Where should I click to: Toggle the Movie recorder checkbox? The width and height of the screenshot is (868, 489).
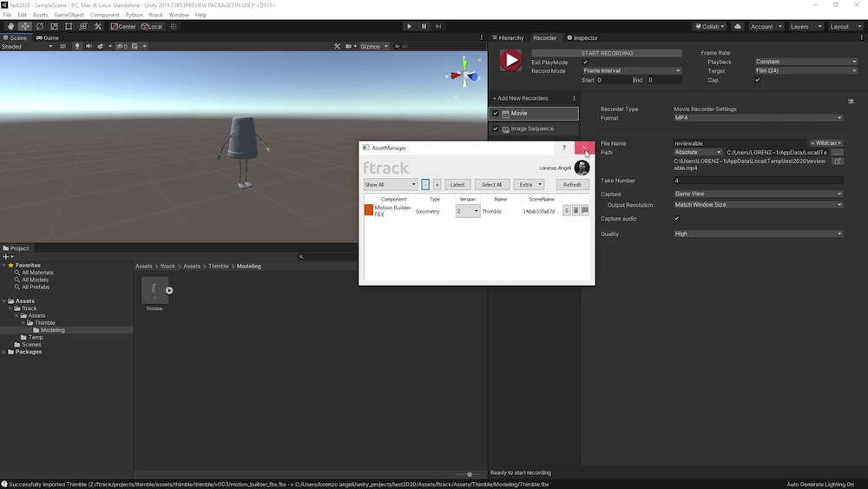click(496, 113)
